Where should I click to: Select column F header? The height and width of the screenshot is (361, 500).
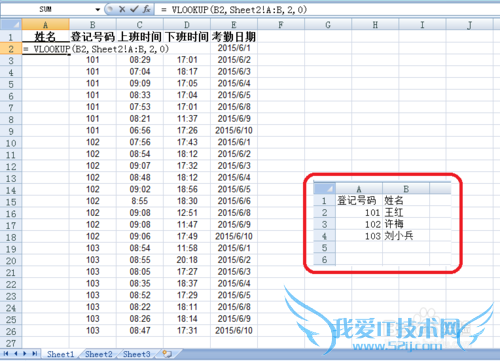[x=281, y=25]
